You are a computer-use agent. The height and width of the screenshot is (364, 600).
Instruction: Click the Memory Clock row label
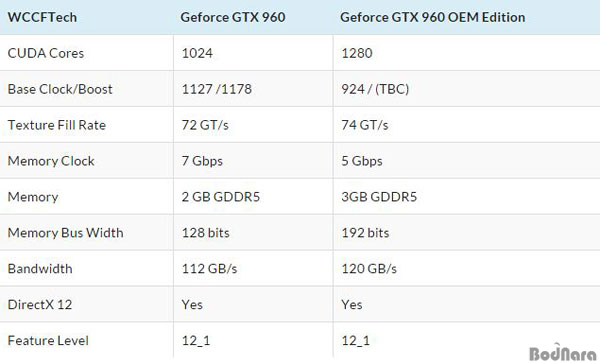(51, 161)
